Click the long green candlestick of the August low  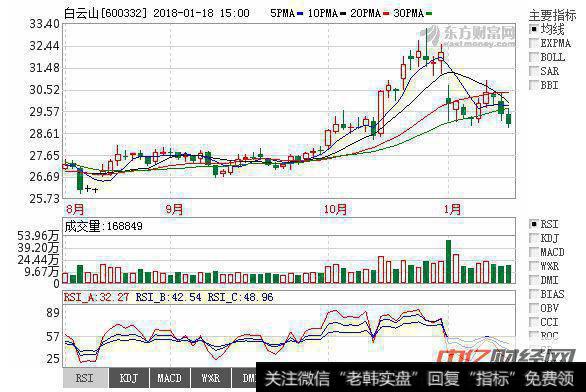[x=80, y=180]
